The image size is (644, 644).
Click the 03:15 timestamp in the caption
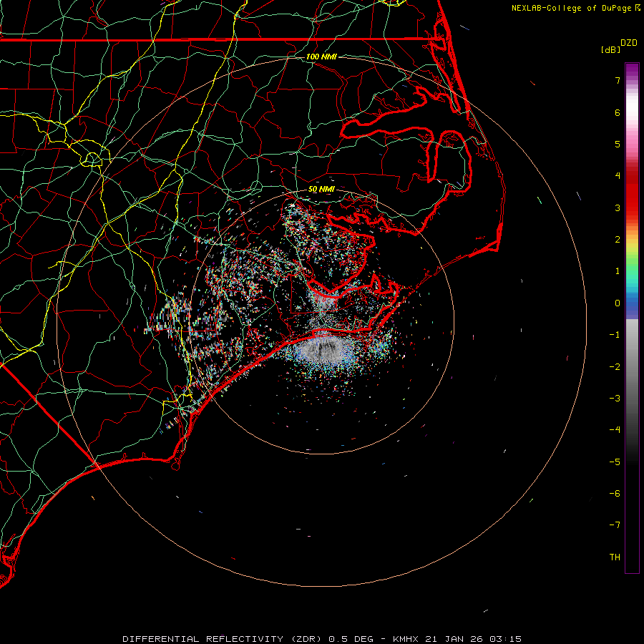pos(507,639)
